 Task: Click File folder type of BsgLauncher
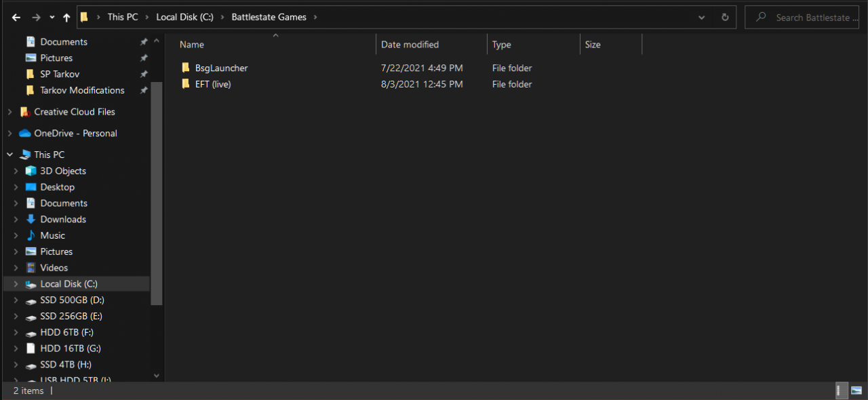tap(512, 68)
